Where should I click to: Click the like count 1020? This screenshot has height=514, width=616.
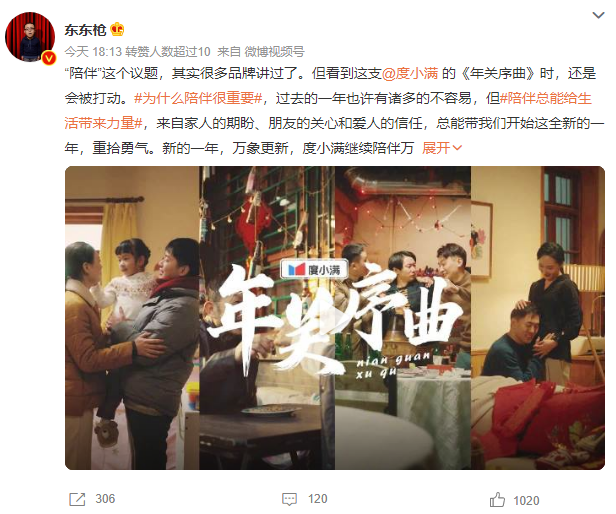tap(526, 500)
